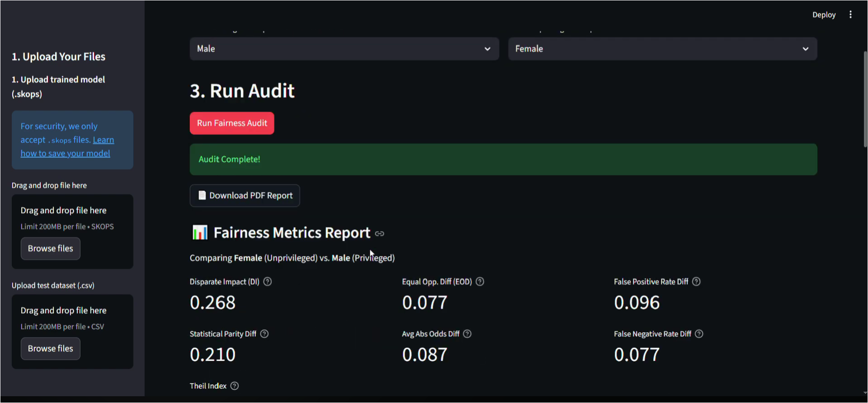
Task: Click help icon for False Positive Rate Diff
Action: (697, 282)
